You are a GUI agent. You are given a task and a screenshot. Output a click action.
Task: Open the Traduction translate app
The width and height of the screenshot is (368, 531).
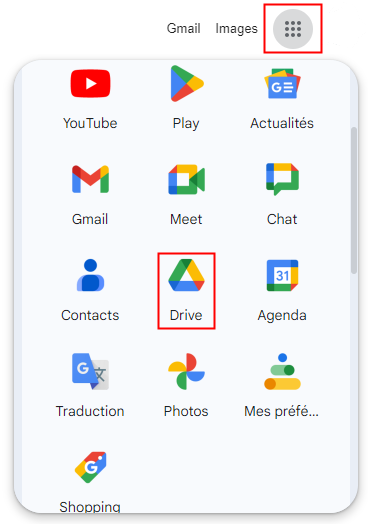point(90,386)
